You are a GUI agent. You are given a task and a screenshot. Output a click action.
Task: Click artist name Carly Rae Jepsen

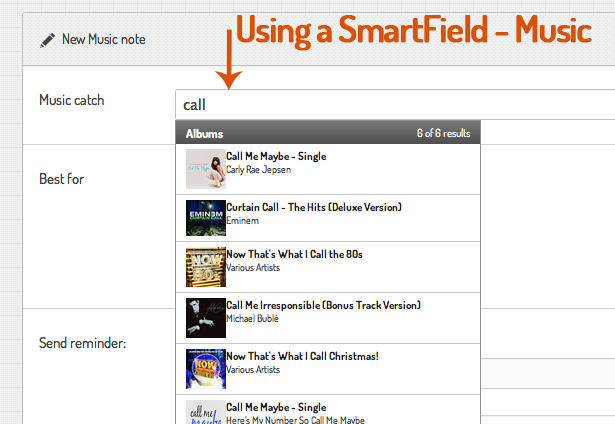point(258,170)
